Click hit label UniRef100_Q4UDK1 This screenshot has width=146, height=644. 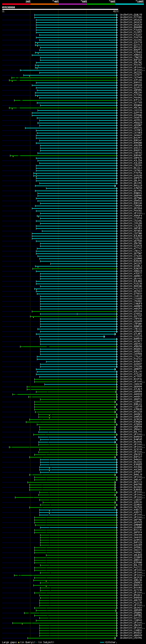click(131, 414)
